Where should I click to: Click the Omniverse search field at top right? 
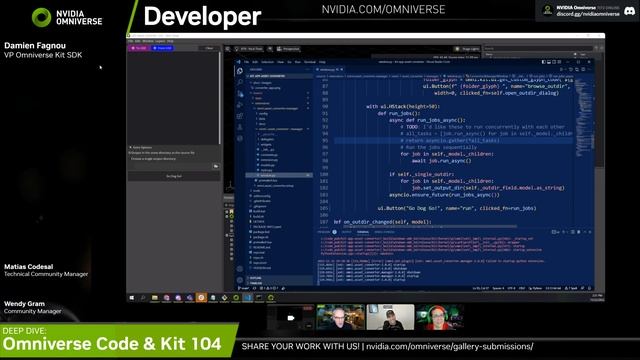[538, 49]
